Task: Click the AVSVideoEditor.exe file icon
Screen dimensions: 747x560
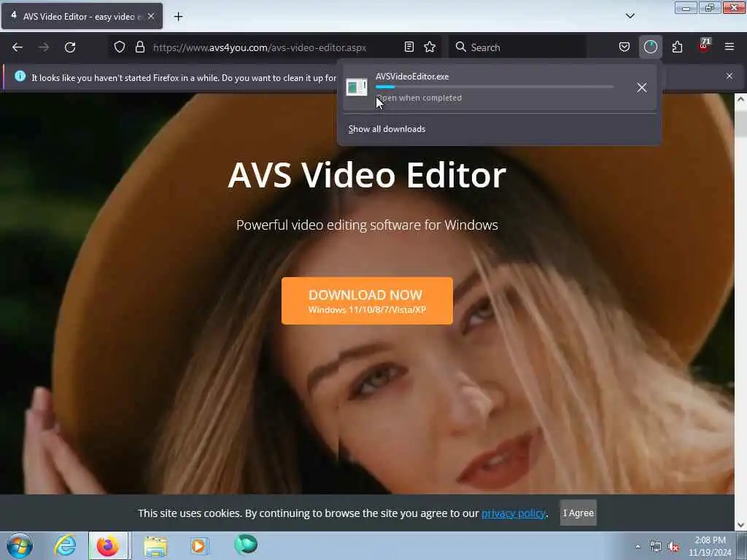Action: tap(356, 87)
